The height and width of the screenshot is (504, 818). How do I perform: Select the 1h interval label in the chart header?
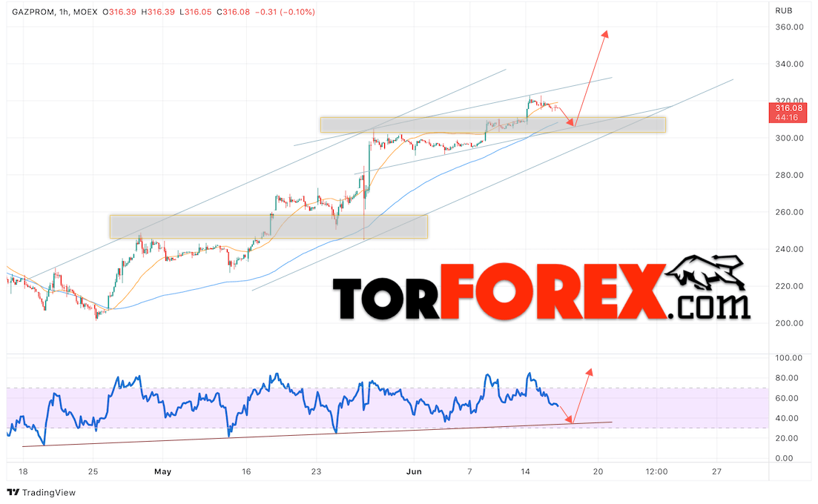coord(65,12)
